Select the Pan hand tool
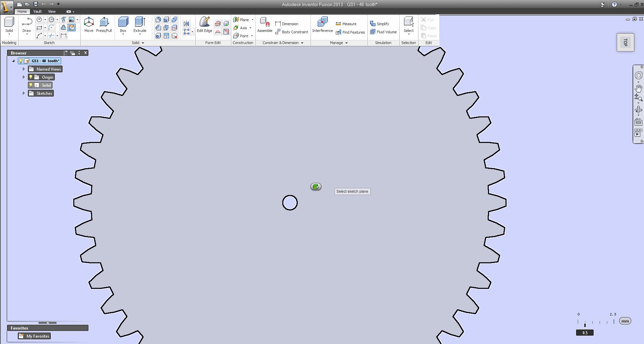Image resolution: width=644 pixels, height=344 pixels. point(638,88)
